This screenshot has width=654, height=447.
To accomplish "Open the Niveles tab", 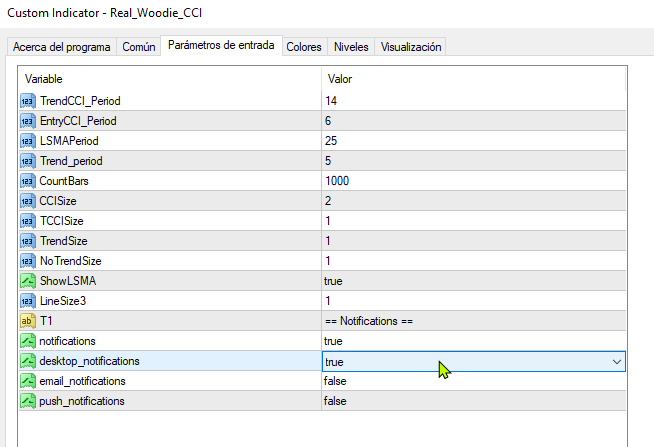I will pyautogui.click(x=351, y=47).
